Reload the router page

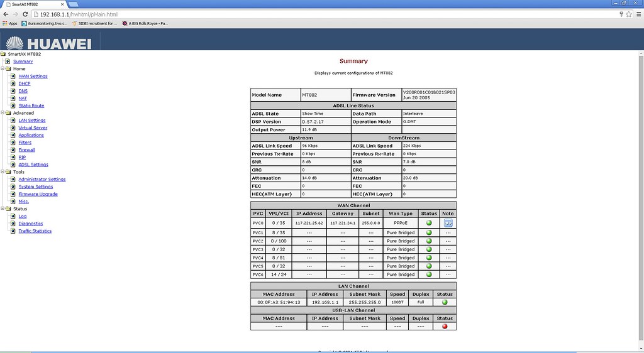[25, 14]
